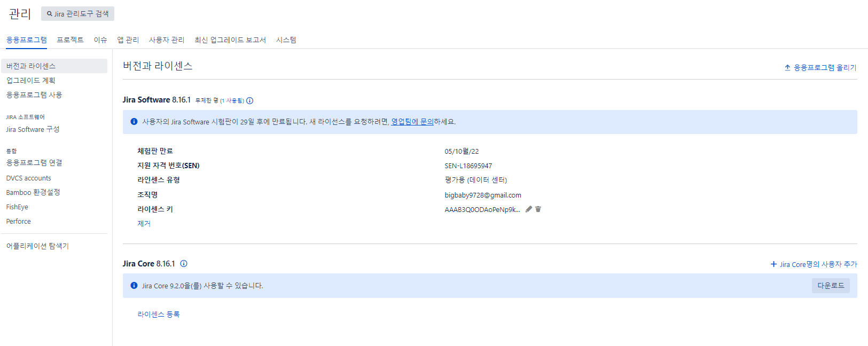Open FishEye sidebar link

pyautogui.click(x=17, y=207)
